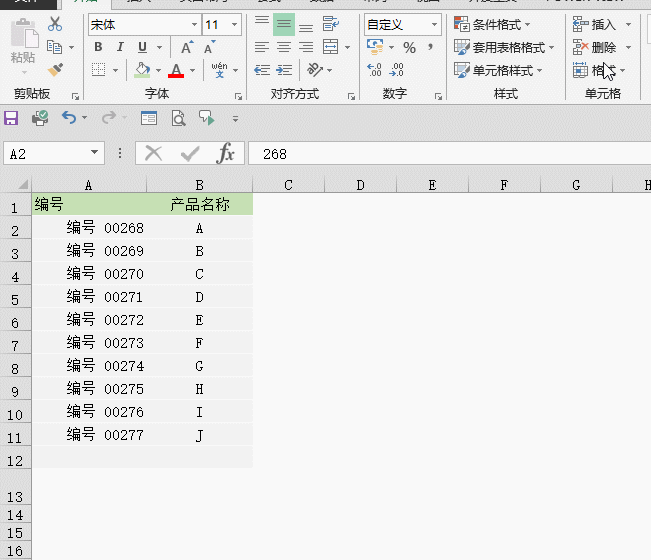Click the Select All corner triangle

pos(22,184)
